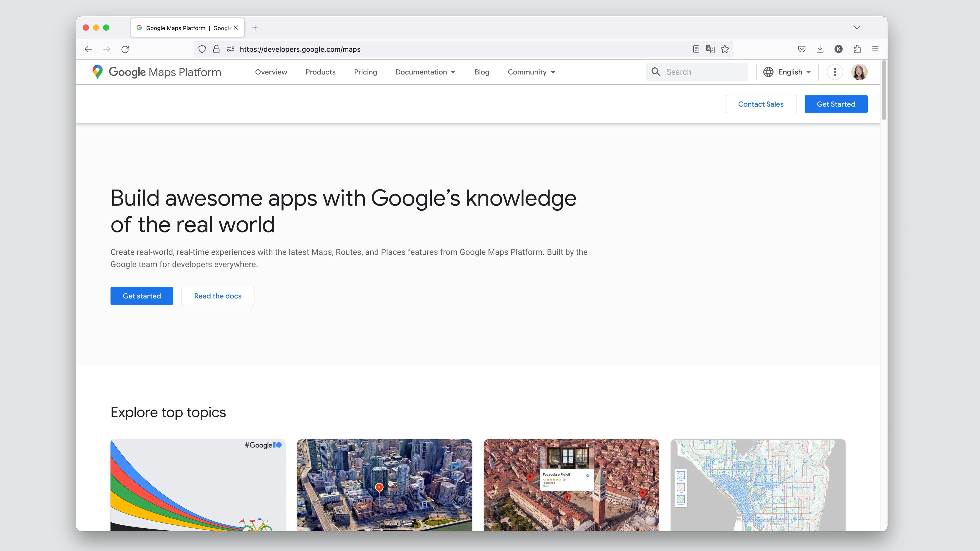This screenshot has width=980, height=551.
Task: Click the search magnifier icon
Action: (655, 72)
